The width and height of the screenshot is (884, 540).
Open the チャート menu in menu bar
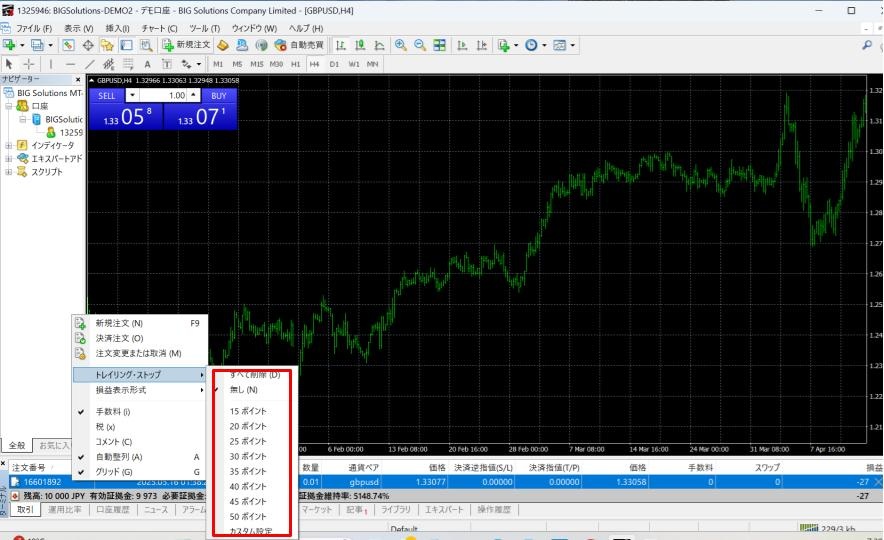[159, 28]
